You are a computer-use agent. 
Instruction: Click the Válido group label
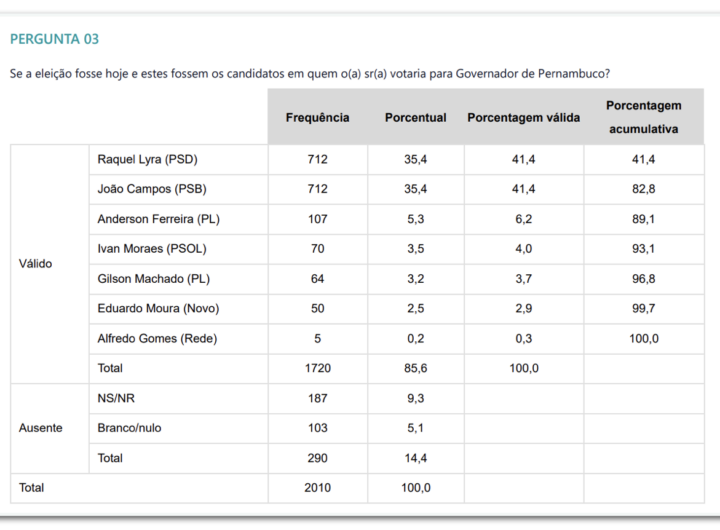(x=36, y=264)
